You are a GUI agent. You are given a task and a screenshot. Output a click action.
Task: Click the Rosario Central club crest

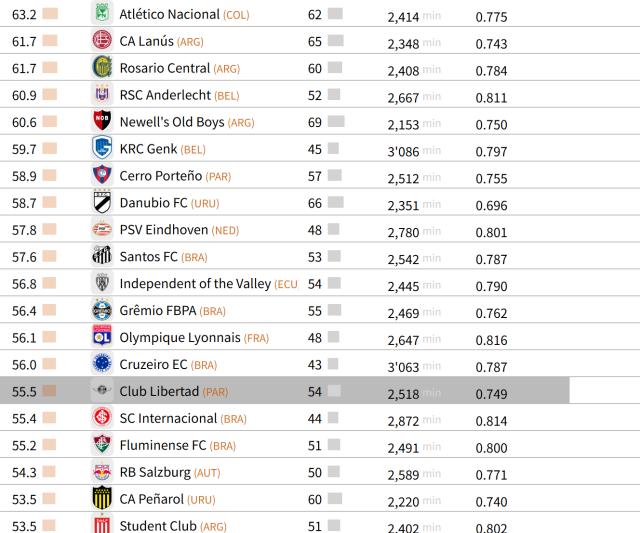pyautogui.click(x=101, y=67)
